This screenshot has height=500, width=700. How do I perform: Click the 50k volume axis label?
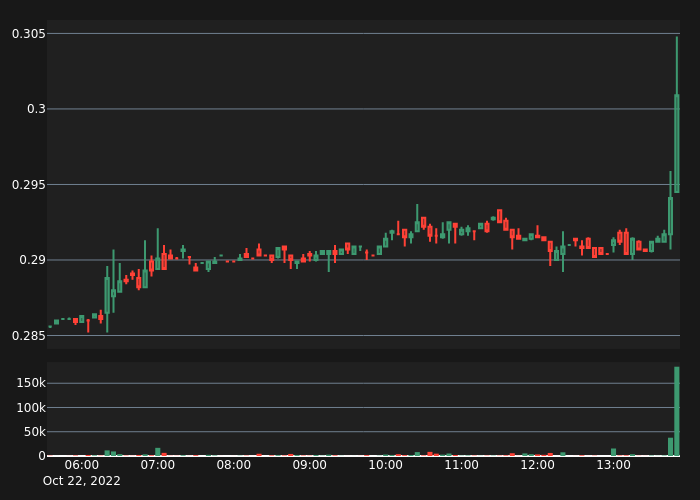coord(35,432)
